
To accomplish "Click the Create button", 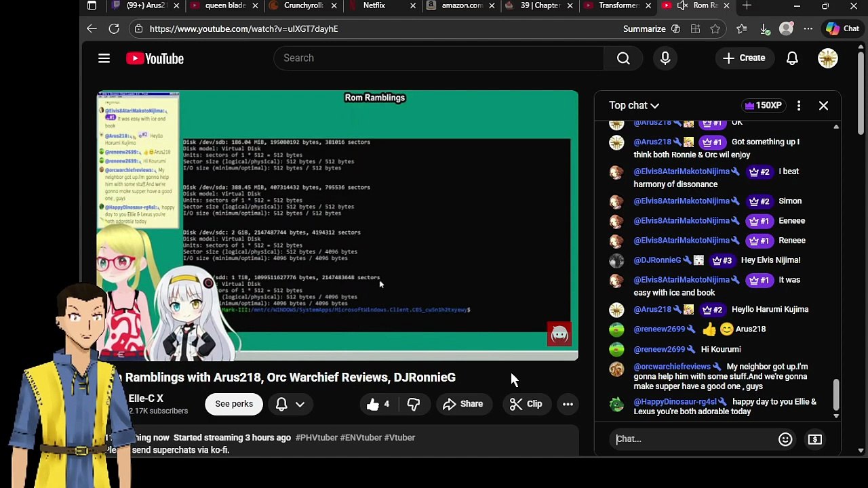I will pyautogui.click(x=744, y=58).
